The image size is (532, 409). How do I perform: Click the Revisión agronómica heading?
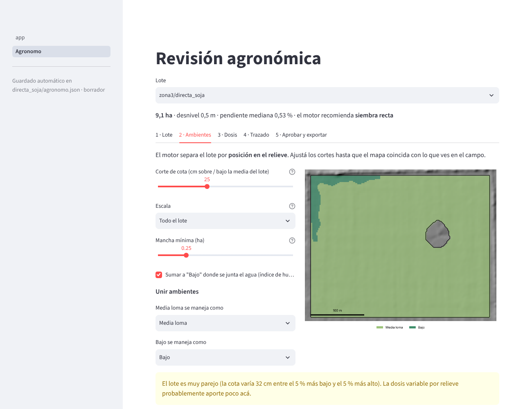238,58
